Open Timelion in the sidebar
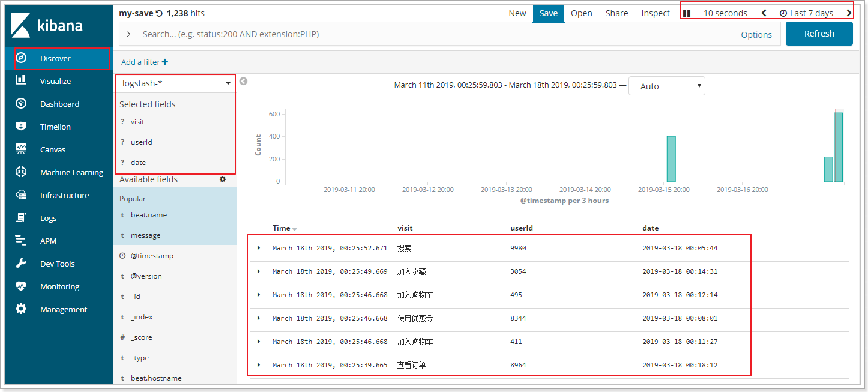This screenshot has height=392, width=868. [x=59, y=127]
